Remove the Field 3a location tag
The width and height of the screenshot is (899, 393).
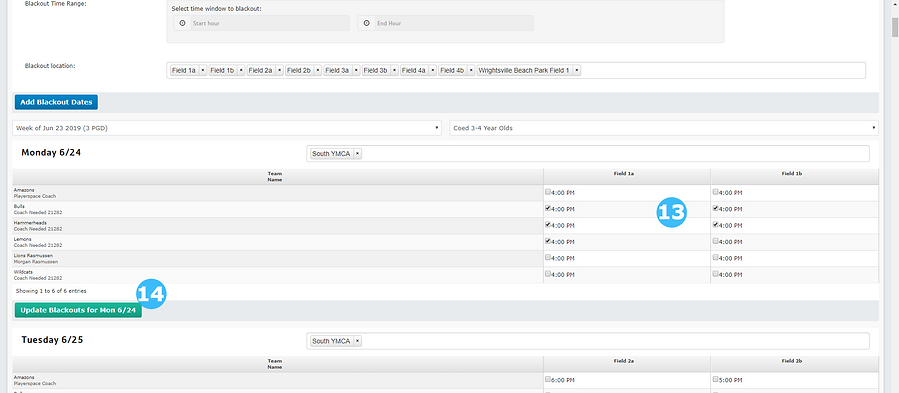356,70
